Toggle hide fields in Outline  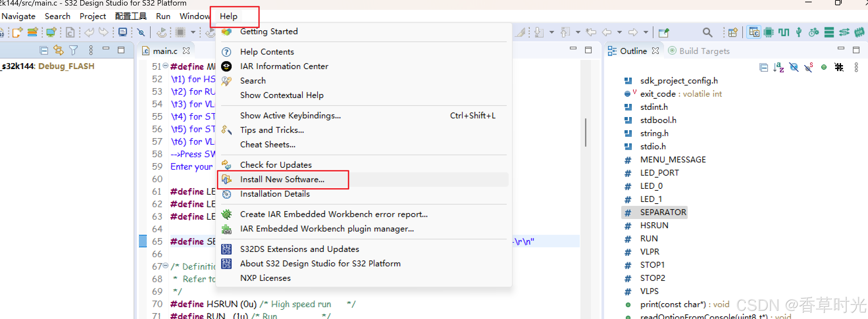[x=794, y=68]
